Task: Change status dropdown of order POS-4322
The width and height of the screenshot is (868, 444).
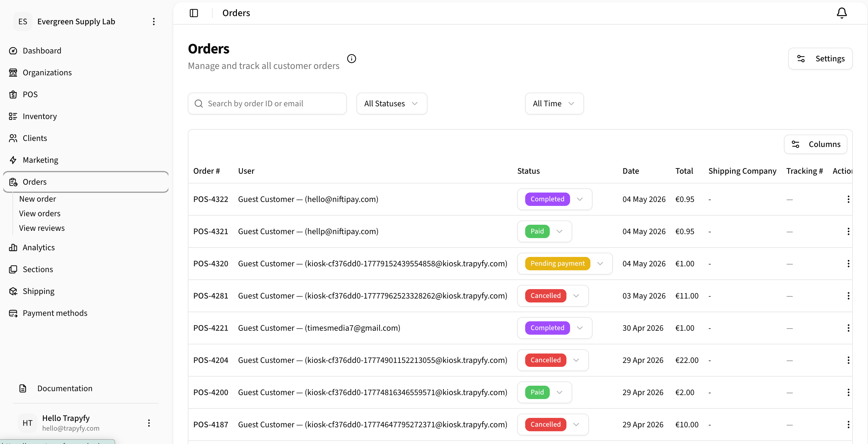Action: pos(555,199)
